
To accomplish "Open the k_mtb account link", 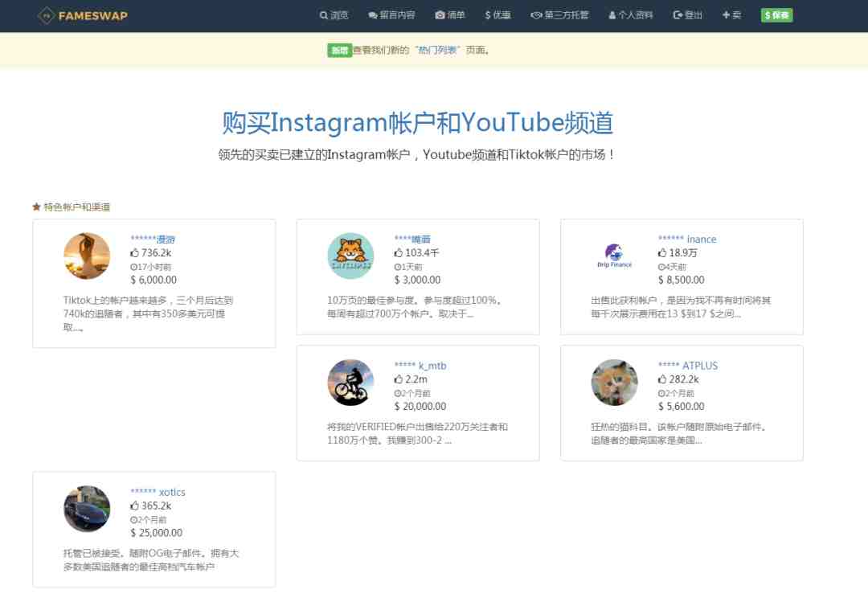I will 420,366.
